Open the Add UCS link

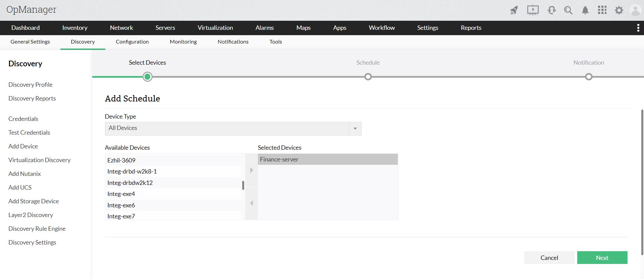coord(20,188)
